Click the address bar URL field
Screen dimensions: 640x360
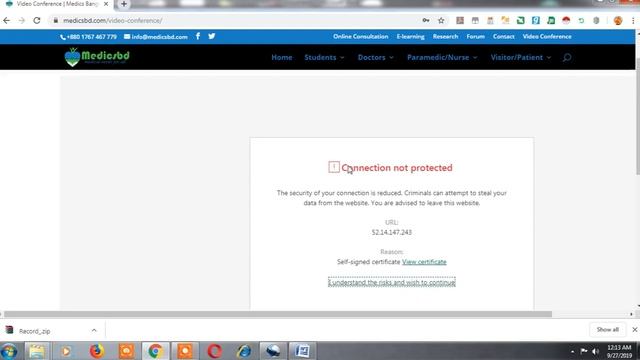point(237,20)
